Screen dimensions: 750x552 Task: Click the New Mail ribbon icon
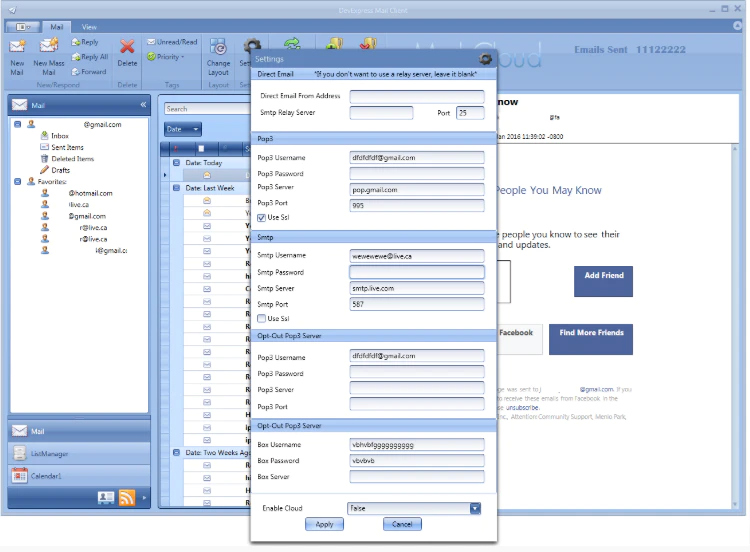click(x=17, y=46)
